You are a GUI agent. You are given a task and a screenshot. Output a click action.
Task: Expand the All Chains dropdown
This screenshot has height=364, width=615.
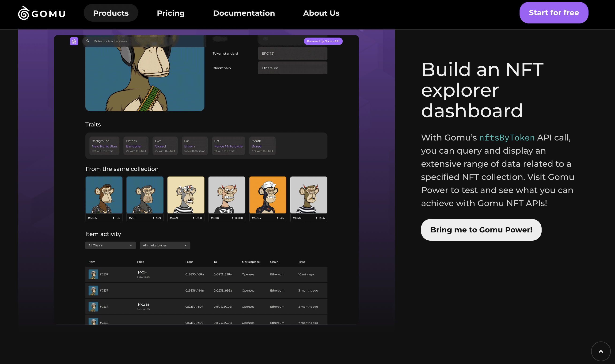pyautogui.click(x=110, y=245)
